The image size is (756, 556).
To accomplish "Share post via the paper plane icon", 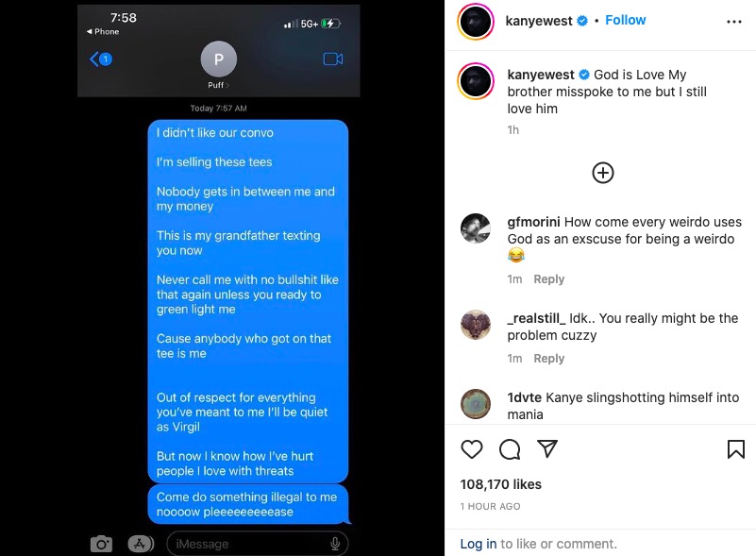I will pos(547,448).
